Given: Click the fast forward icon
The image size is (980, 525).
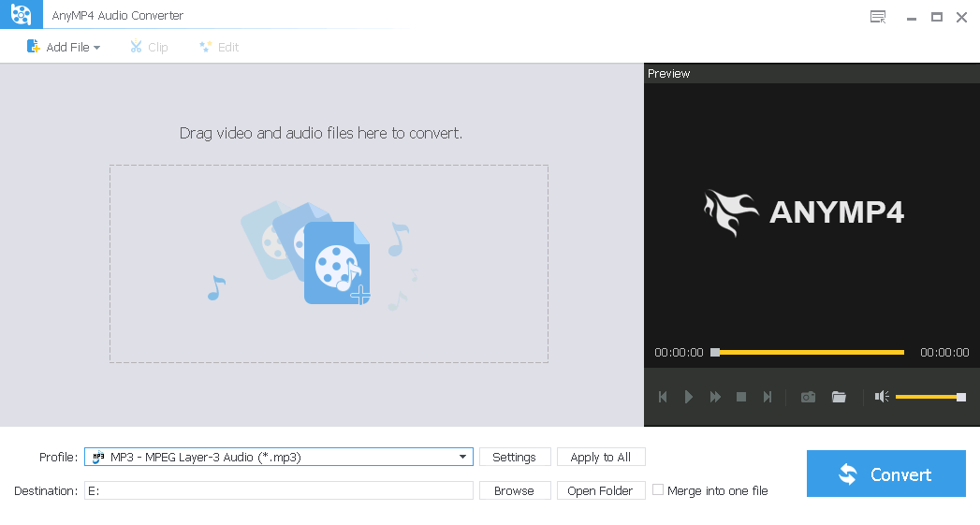Looking at the screenshot, I should (715, 397).
